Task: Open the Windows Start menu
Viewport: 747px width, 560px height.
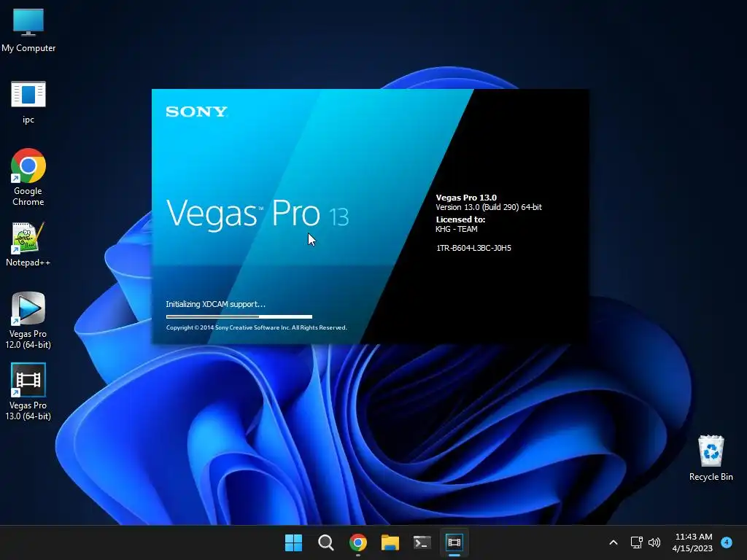Action: [293, 542]
